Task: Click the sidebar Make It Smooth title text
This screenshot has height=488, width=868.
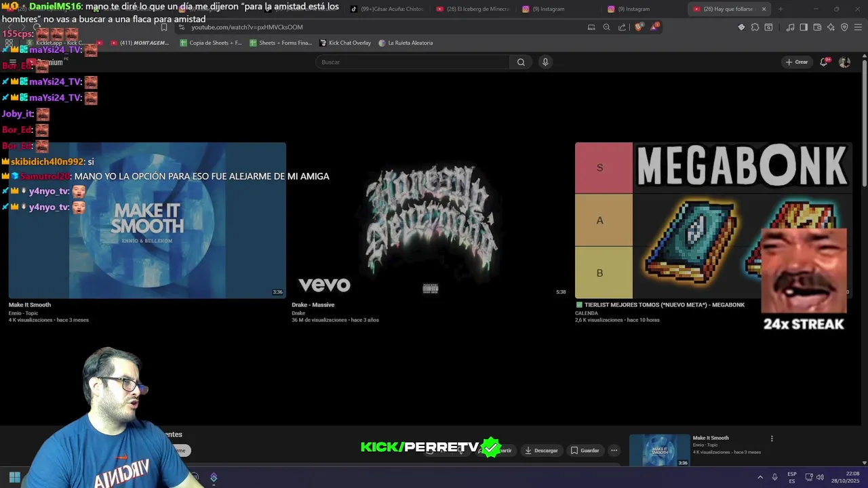Action: pyautogui.click(x=711, y=439)
